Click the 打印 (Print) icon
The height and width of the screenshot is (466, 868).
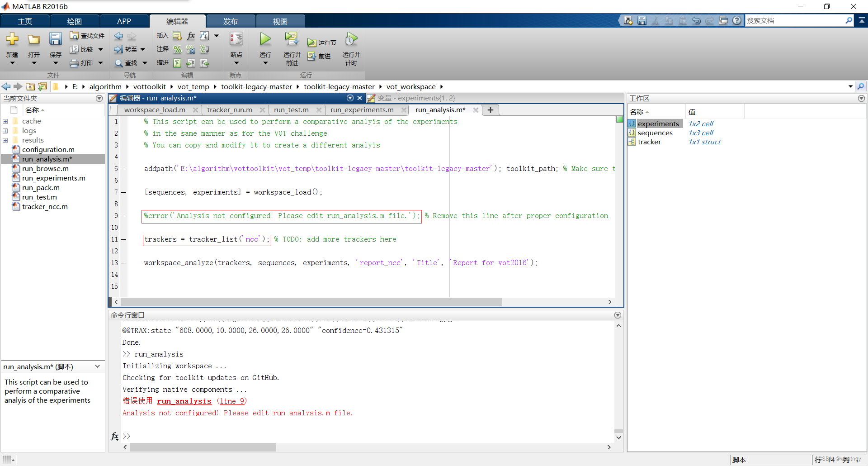click(x=74, y=63)
